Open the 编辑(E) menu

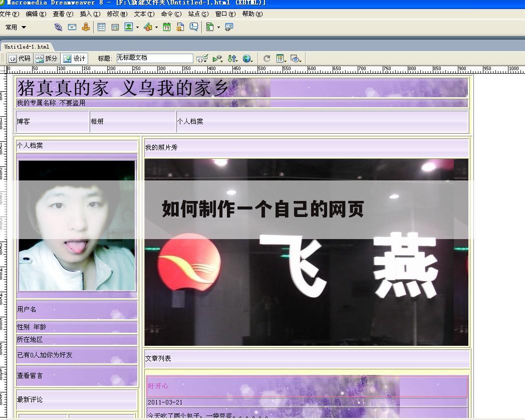click(x=36, y=14)
